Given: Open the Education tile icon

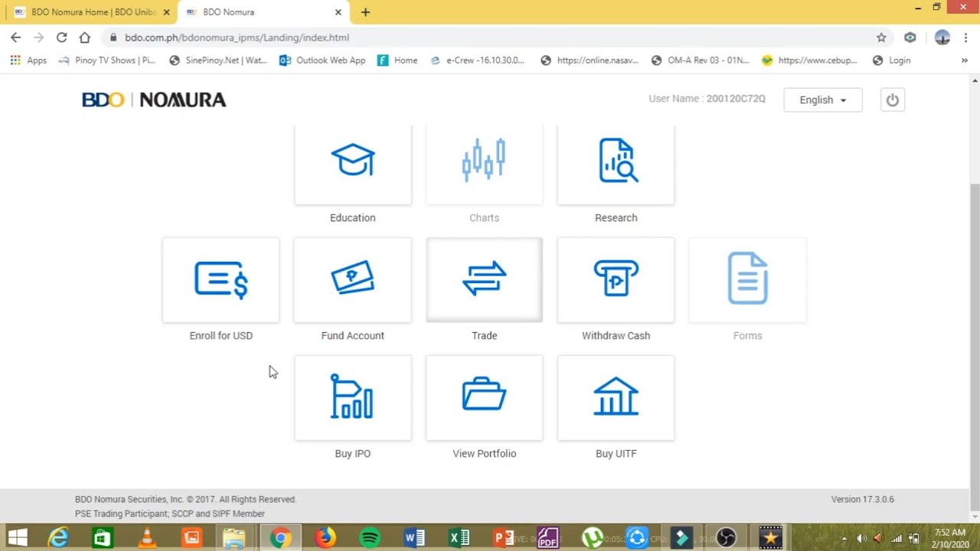Looking at the screenshot, I should click(x=353, y=161).
